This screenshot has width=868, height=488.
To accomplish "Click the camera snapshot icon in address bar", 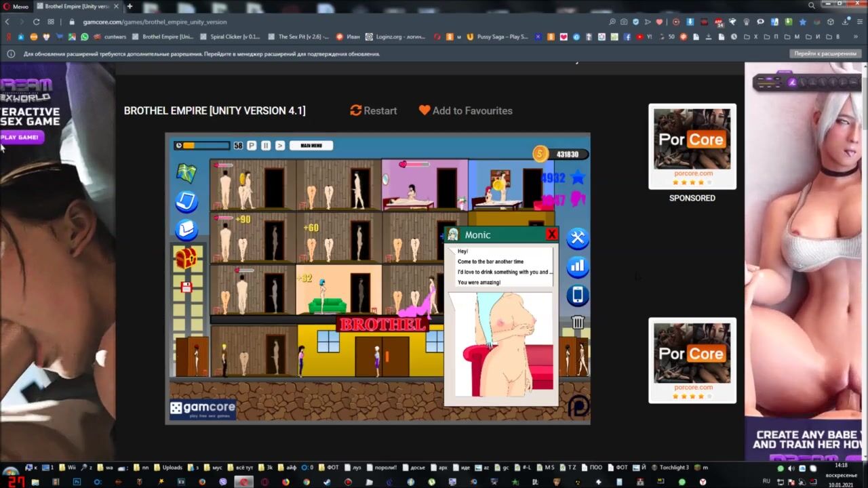I will (x=624, y=22).
